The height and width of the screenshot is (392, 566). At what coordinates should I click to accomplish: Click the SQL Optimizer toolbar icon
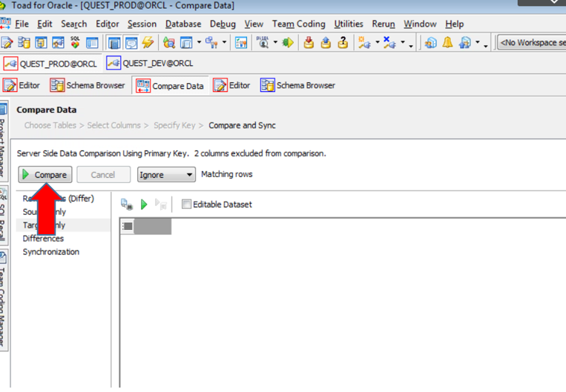(x=75, y=42)
